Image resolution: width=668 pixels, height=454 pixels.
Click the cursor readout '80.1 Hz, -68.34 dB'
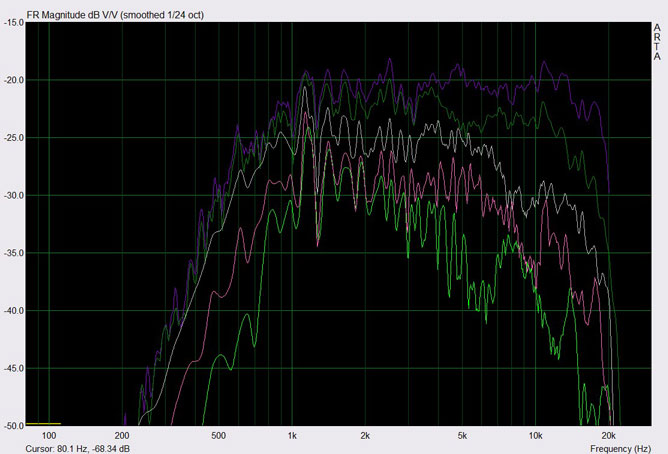[x=93, y=449]
